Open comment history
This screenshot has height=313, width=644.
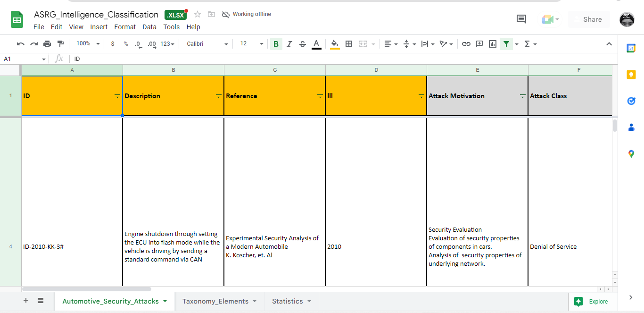(521, 19)
